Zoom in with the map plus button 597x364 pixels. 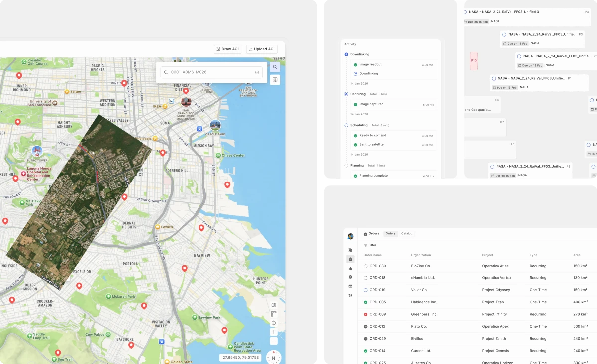pyautogui.click(x=274, y=332)
